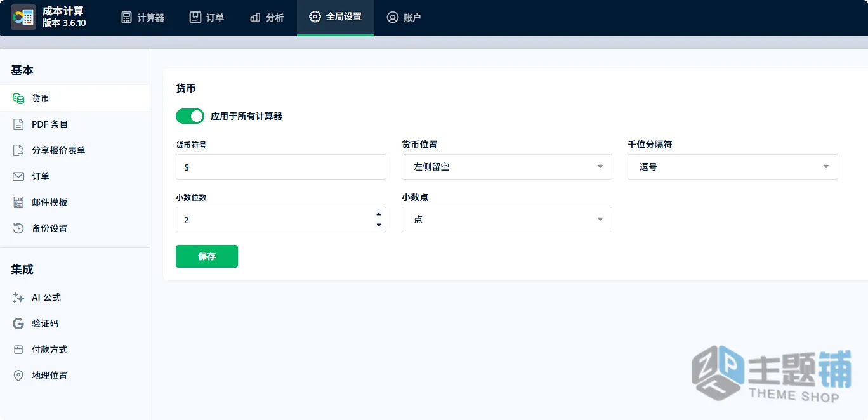
Task: Click the envelope icon beside 订单 in the sidebar
Action: (x=18, y=176)
